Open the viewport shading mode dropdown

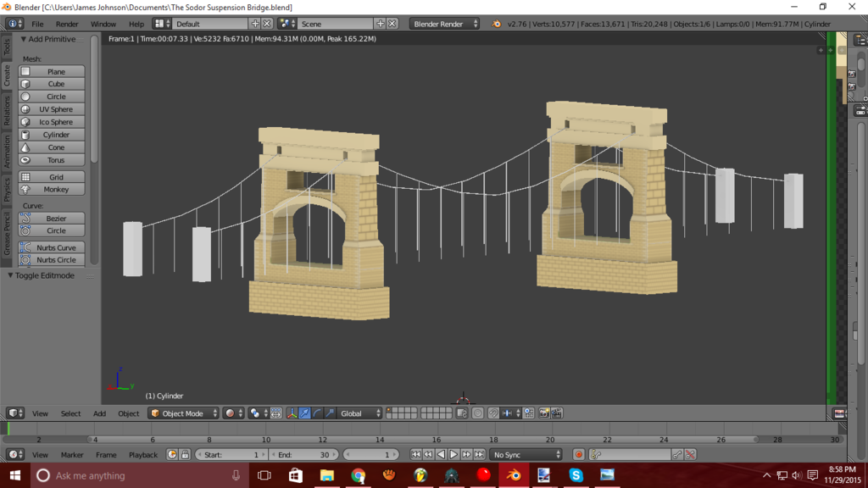(233, 413)
